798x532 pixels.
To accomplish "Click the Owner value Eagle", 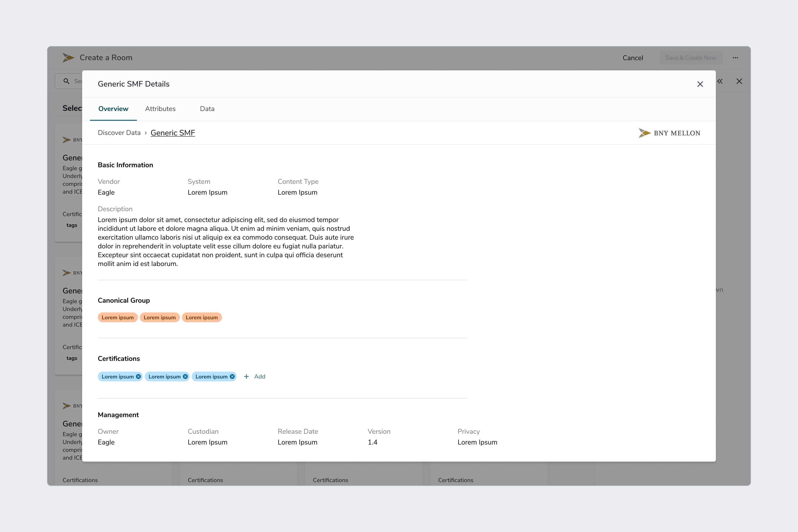I will 106,443.
